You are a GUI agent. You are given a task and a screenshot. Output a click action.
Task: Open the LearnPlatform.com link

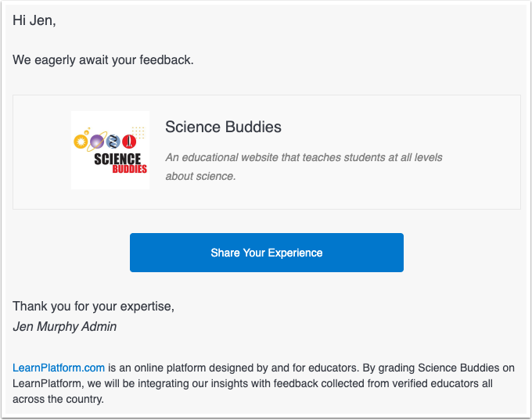pos(59,367)
